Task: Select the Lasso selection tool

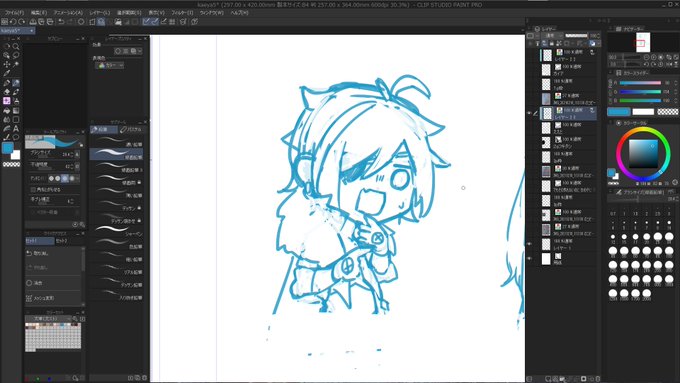Action: pyautogui.click(x=16, y=55)
